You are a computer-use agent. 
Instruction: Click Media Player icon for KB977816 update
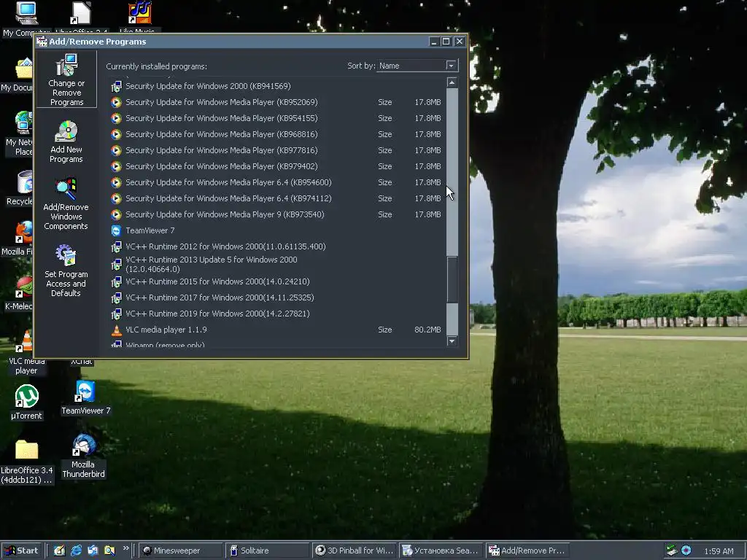(x=116, y=150)
